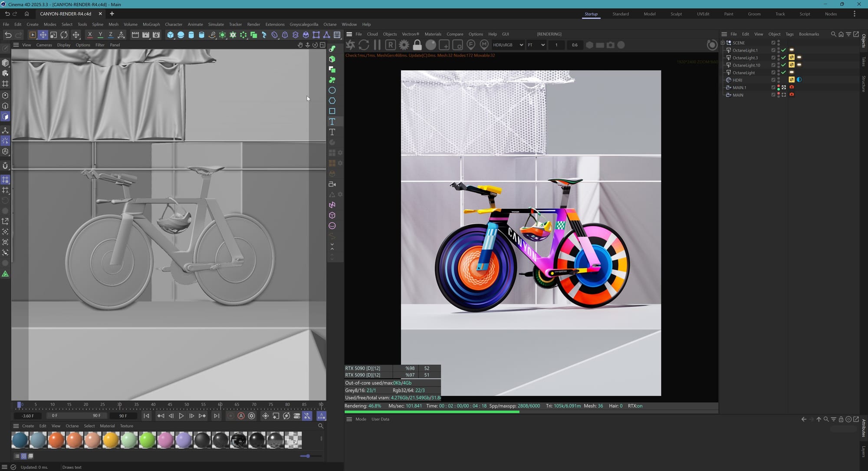Open the PT render kernel dropdown

point(536,45)
